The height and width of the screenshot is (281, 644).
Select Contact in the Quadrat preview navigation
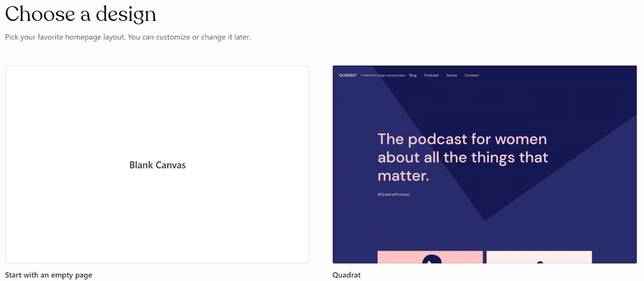click(472, 75)
